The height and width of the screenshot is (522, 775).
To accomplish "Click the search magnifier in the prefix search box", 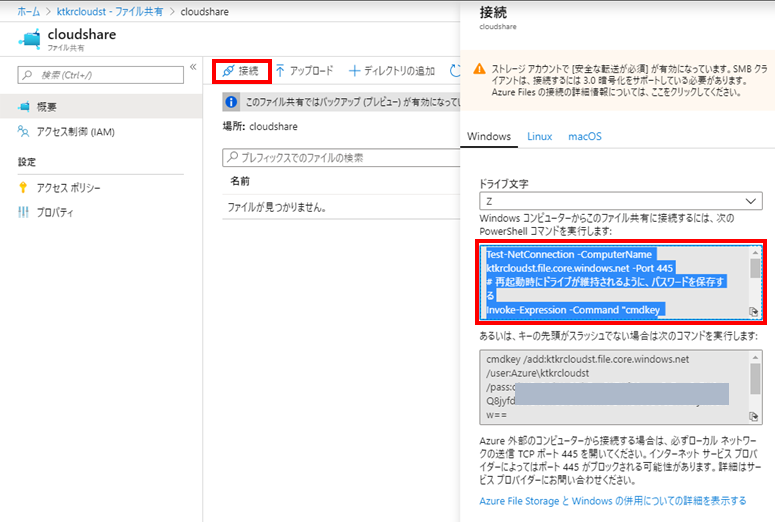I will (232, 157).
